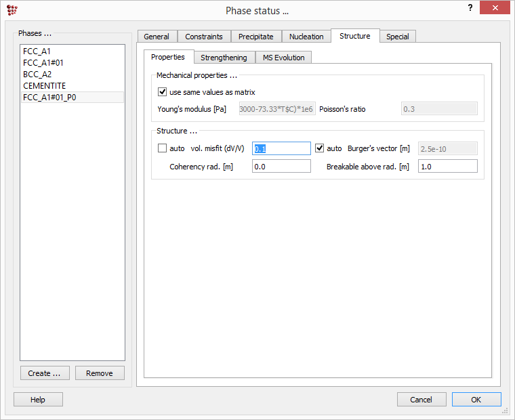Click the question mark help icon
This screenshot has height=420, width=515.
[470, 7]
